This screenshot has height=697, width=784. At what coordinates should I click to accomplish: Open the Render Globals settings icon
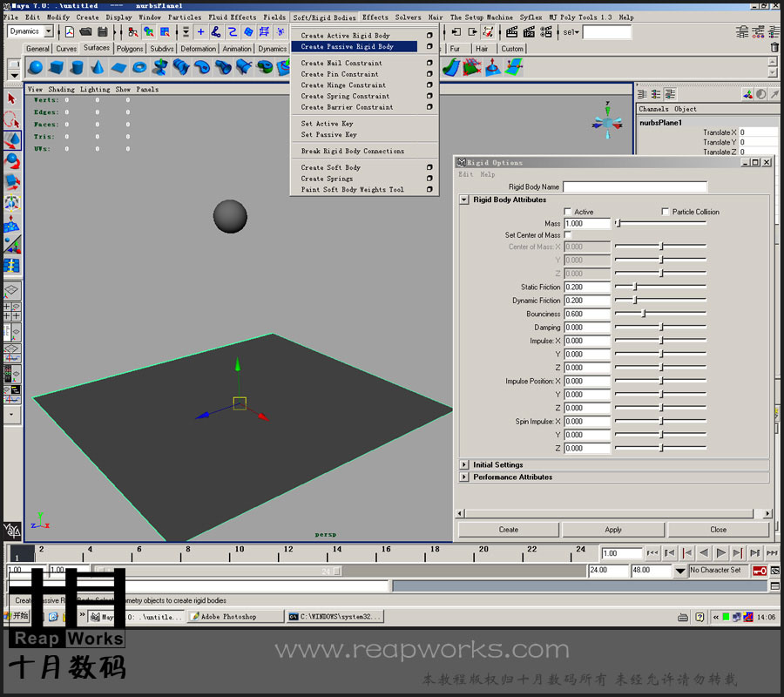pyautogui.click(x=546, y=32)
